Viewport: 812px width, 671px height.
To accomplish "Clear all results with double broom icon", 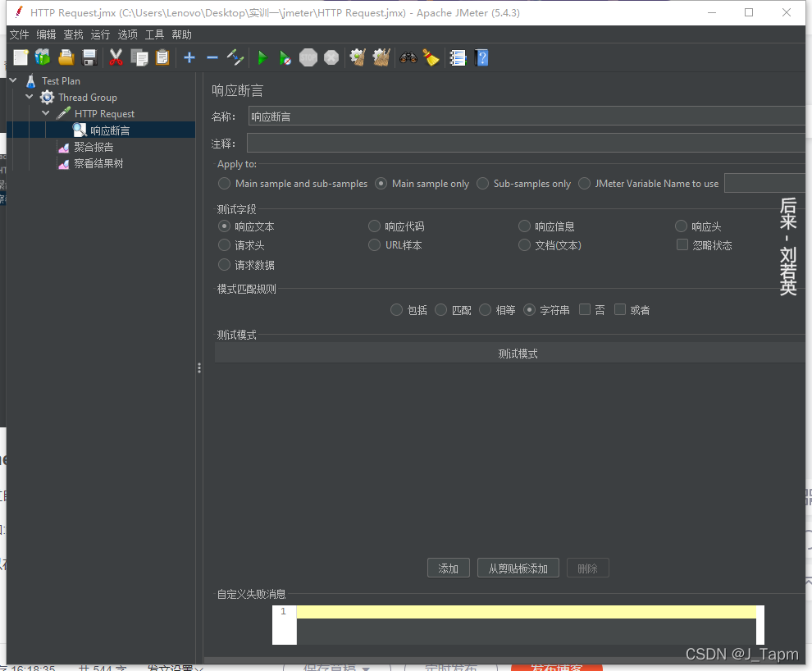I will pyautogui.click(x=381, y=57).
